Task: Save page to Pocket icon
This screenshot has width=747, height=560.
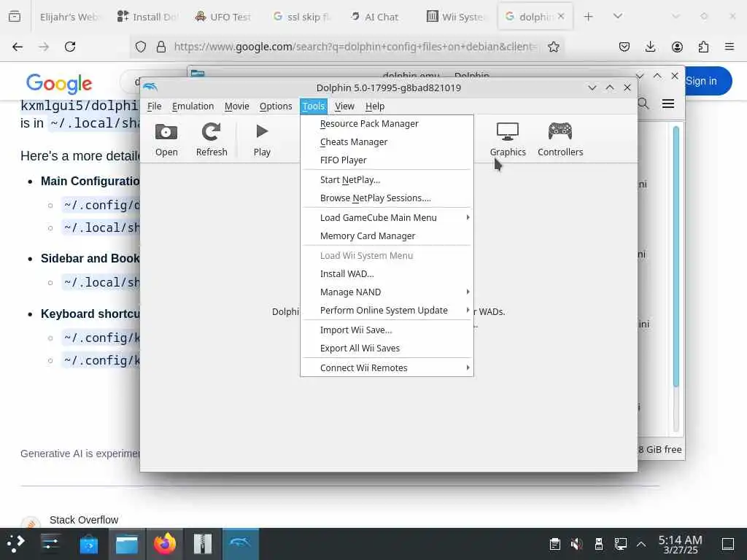Action: tap(624, 47)
